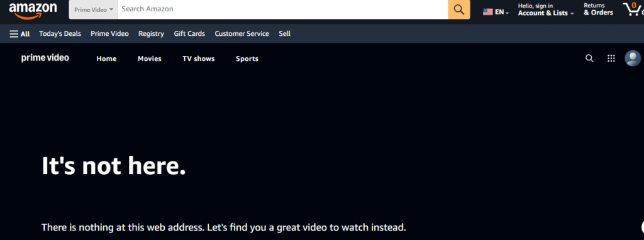The width and height of the screenshot is (644, 240).
Task: Click the profile avatar icon
Action: 633,58
